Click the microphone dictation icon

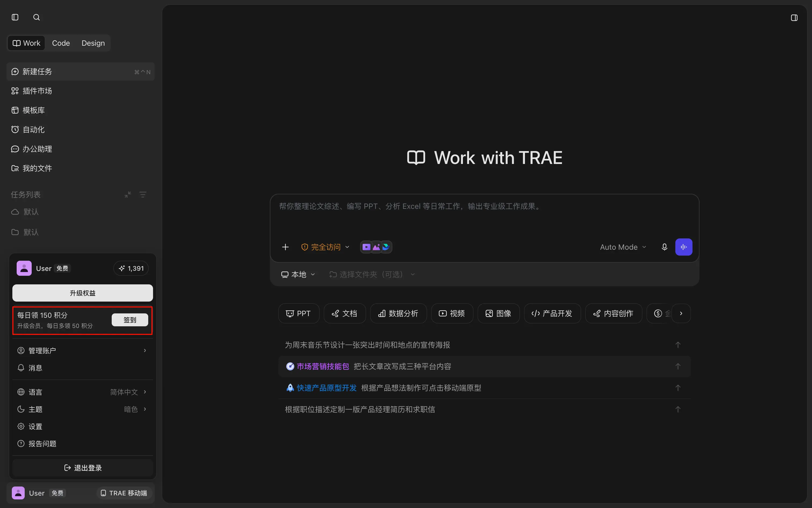pyautogui.click(x=664, y=247)
